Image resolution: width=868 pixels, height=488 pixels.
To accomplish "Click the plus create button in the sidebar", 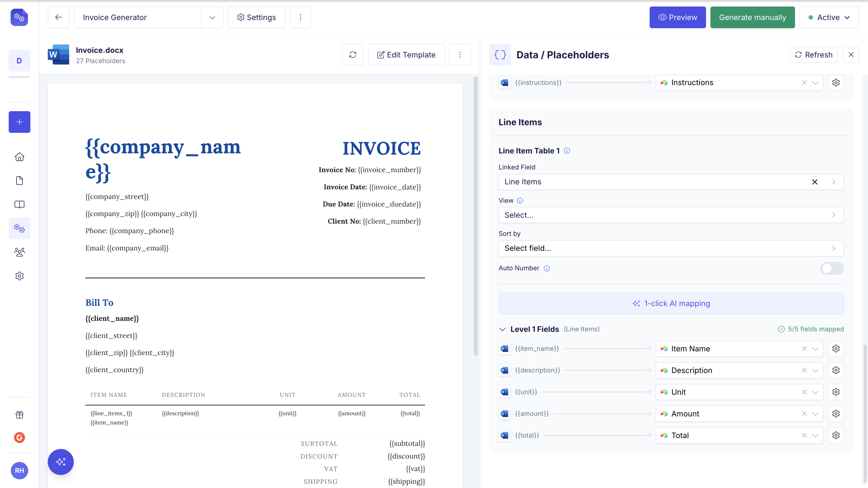I will (19, 122).
